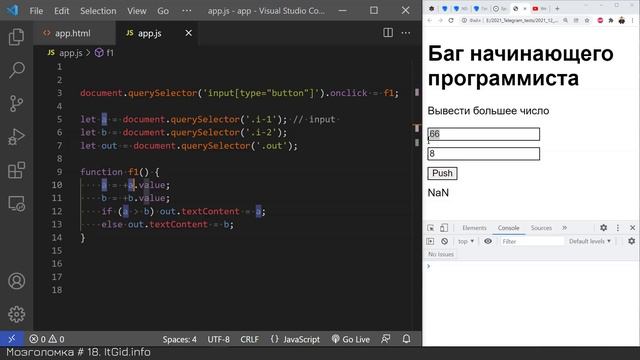Focus the first input containing 66
This screenshot has height=360, width=640.
click(484, 134)
